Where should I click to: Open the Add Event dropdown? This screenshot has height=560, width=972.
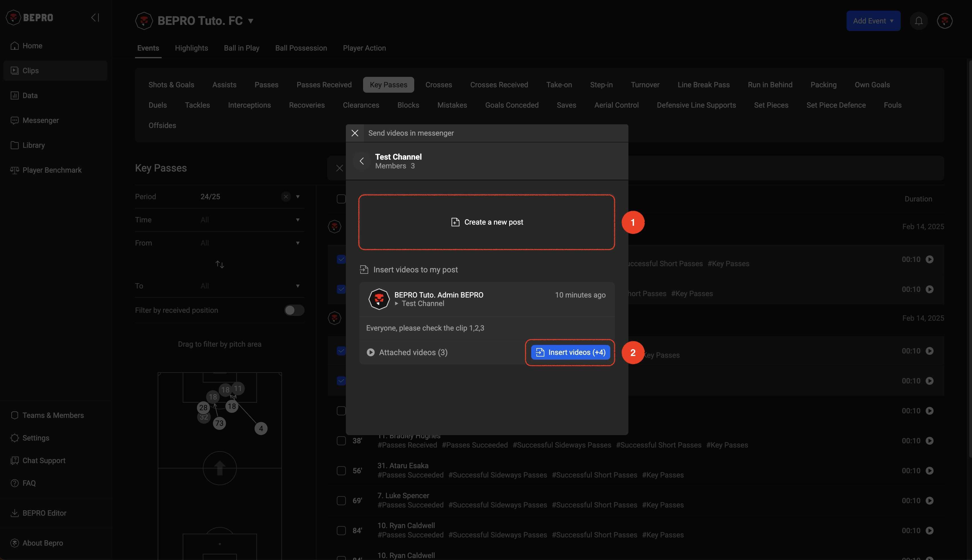point(873,21)
